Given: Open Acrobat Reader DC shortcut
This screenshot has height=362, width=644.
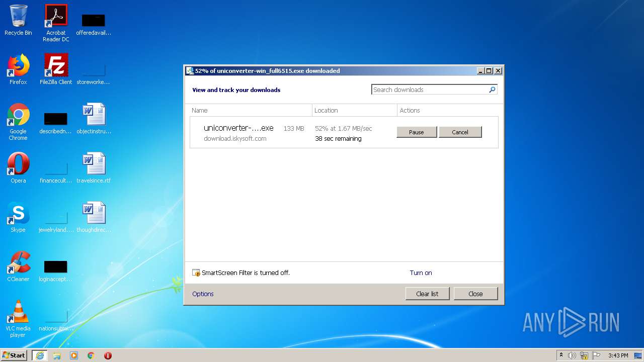Looking at the screenshot, I should click(x=56, y=23).
